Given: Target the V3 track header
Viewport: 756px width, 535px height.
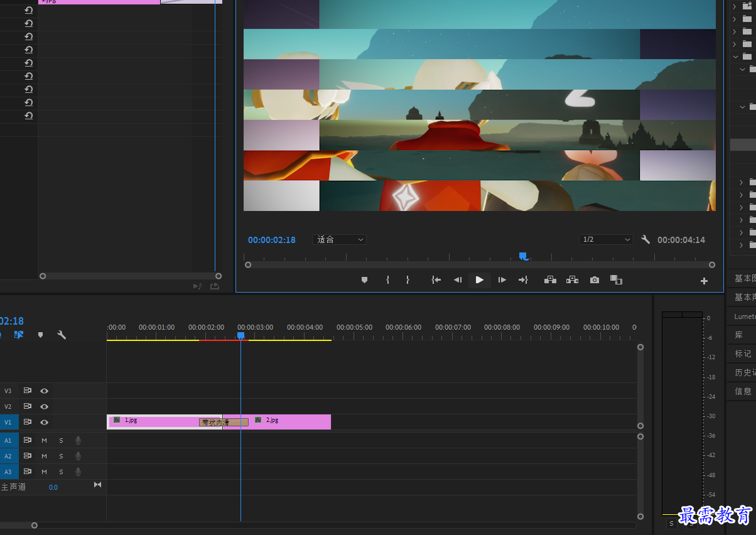Looking at the screenshot, I should click(8, 391).
